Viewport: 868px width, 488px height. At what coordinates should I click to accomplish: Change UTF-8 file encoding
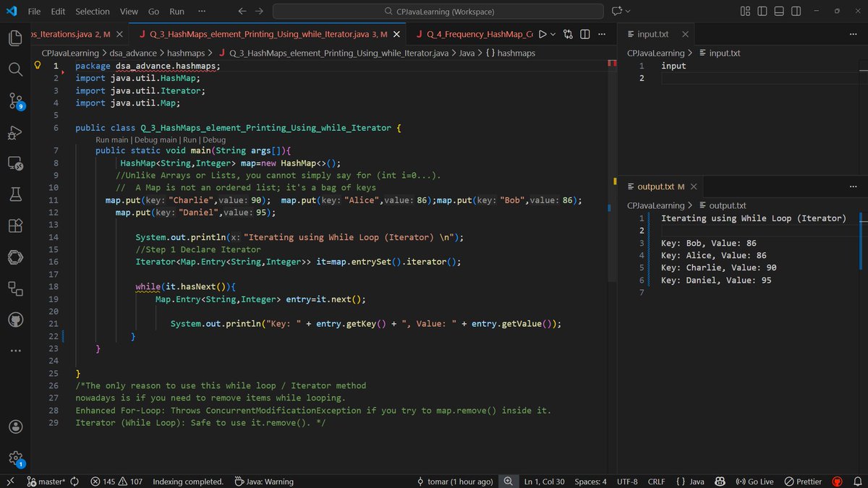(627, 481)
